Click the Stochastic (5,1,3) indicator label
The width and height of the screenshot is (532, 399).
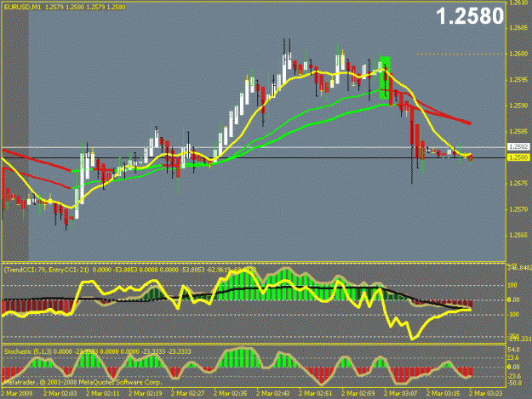(28, 351)
